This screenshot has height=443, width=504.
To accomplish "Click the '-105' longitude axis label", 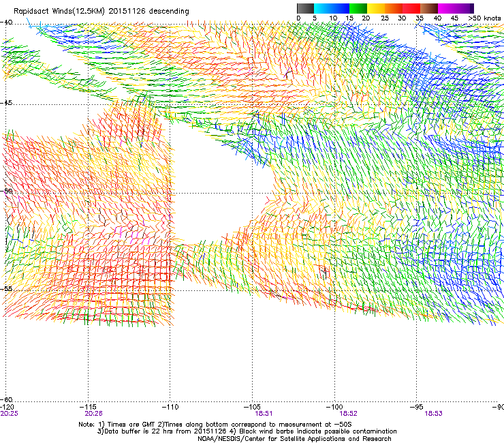I will point(252,407).
